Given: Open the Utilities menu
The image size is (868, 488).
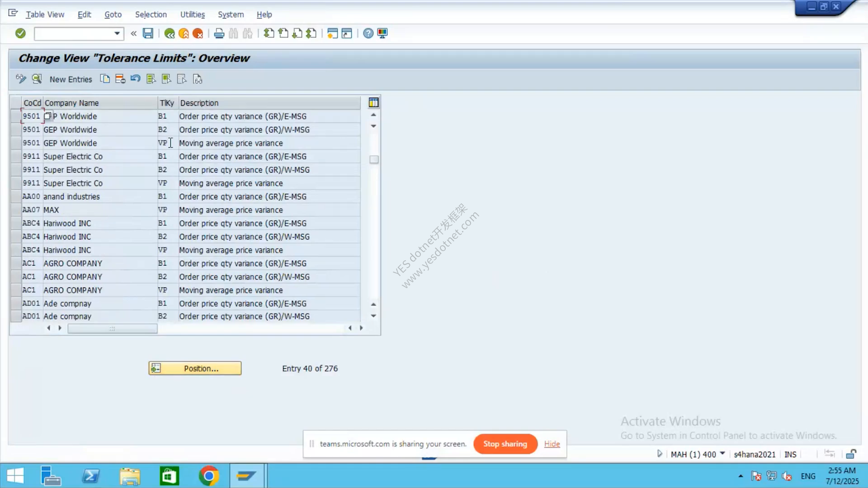Looking at the screenshot, I should point(193,14).
